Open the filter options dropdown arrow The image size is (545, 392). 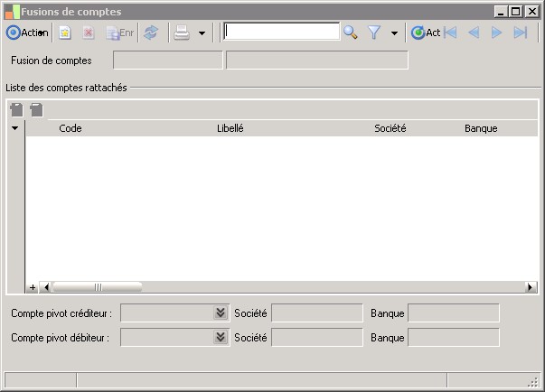pyautogui.click(x=394, y=33)
